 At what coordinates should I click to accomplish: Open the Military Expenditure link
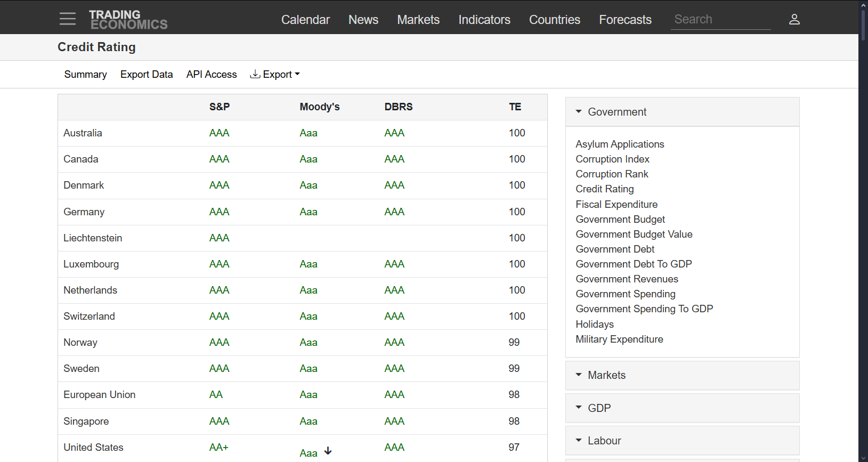coord(619,339)
